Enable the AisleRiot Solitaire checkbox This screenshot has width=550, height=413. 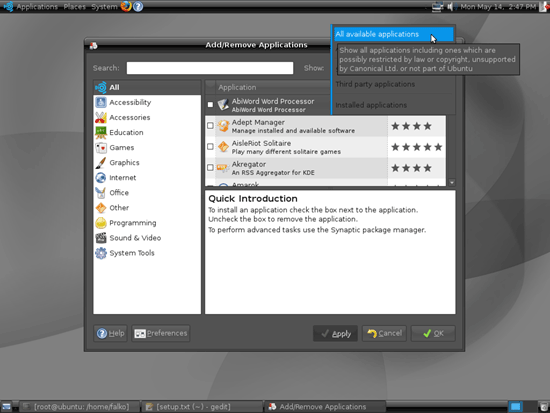click(x=210, y=147)
